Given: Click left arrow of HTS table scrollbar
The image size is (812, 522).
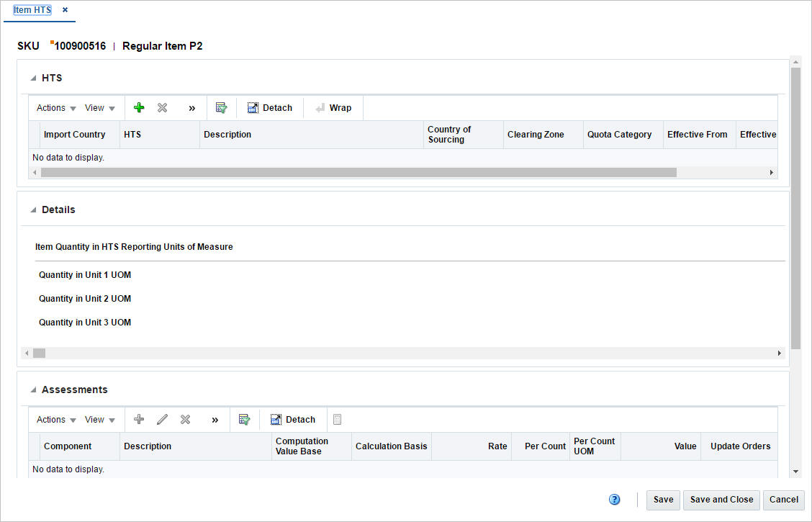Looking at the screenshot, I should tap(35, 173).
